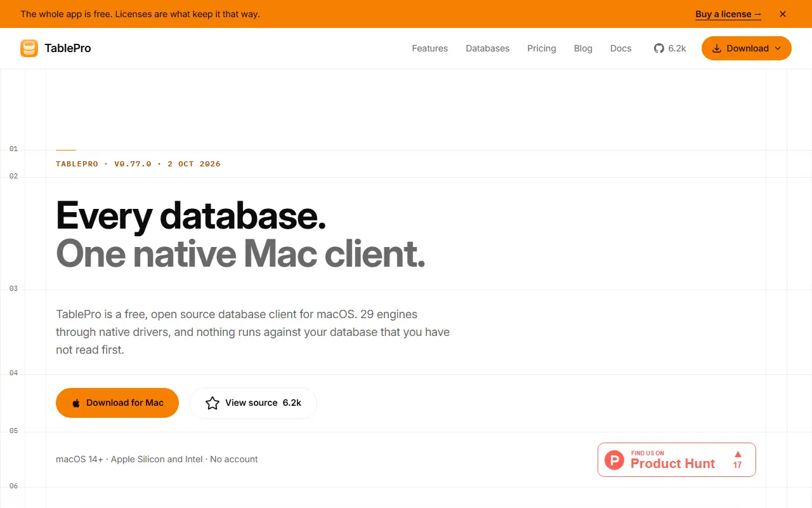Click the 'FIND US ON' label in badge
This screenshot has width=812, height=508.
coord(648,453)
